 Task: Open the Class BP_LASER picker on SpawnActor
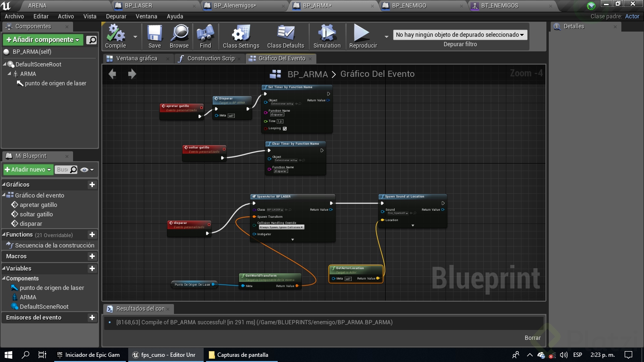[x=275, y=210]
